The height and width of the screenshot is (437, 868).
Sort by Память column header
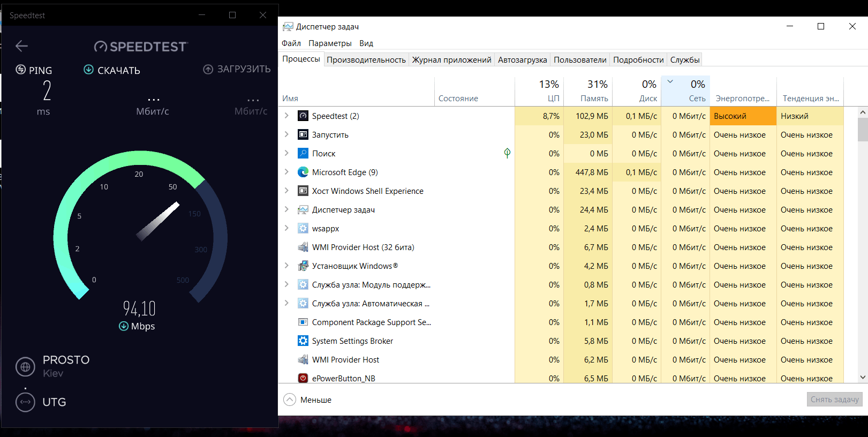(588, 92)
